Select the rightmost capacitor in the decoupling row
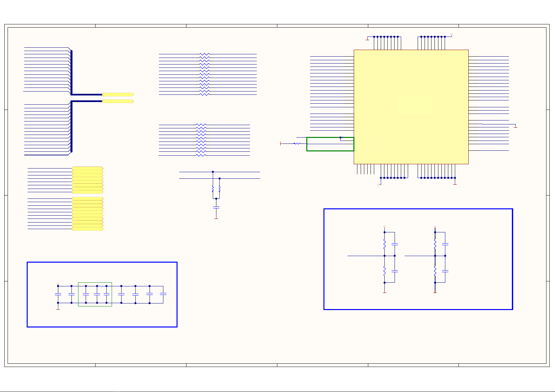This screenshot has height=392, width=555. pos(163,294)
